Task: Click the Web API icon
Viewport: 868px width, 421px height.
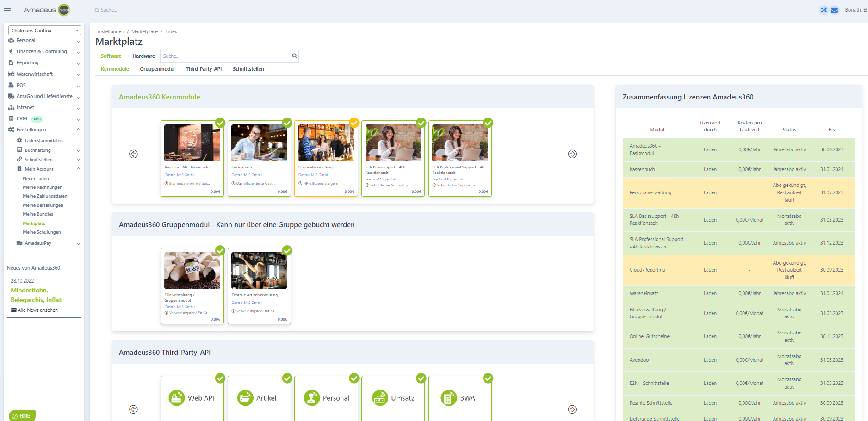Action: coord(177,398)
